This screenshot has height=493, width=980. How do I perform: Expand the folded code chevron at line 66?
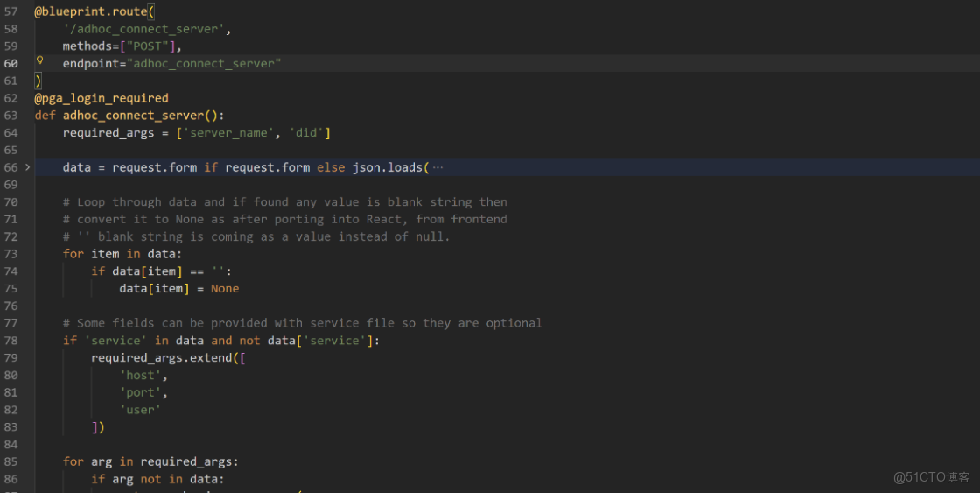pos(28,167)
